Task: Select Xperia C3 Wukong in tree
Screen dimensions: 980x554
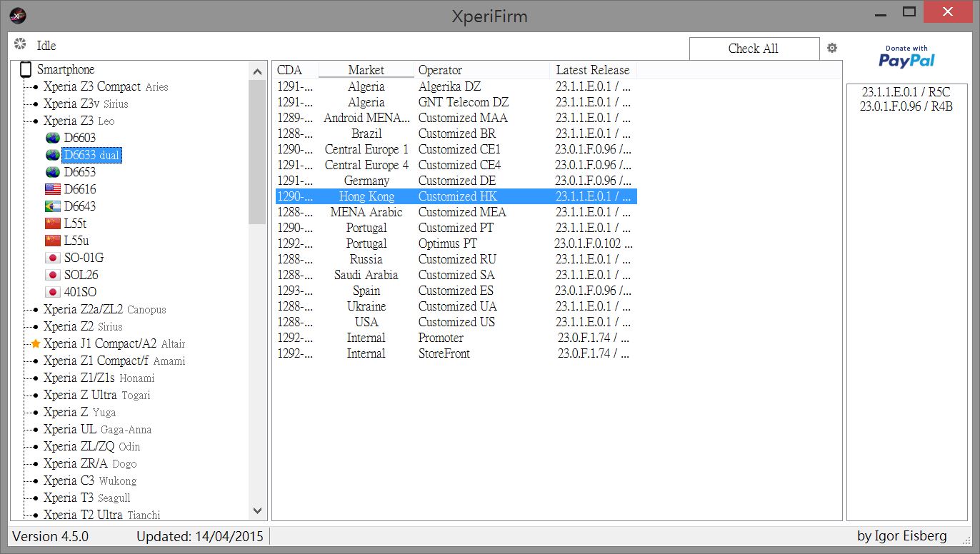Action: [89, 480]
